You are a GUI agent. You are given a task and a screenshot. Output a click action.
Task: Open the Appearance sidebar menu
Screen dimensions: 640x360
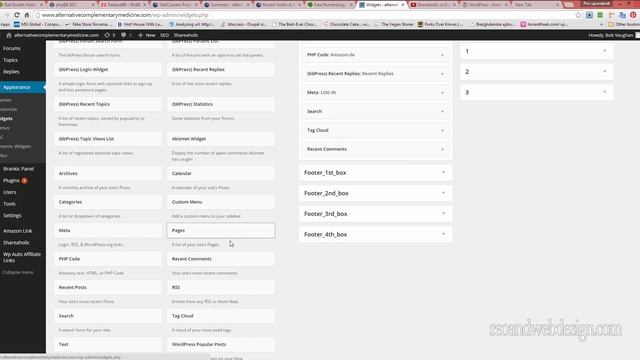coord(23,87)
